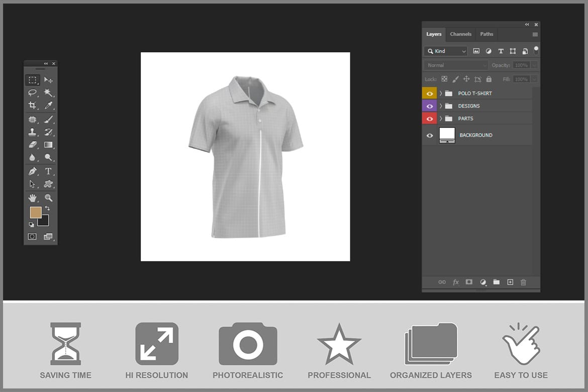Lock image pixels with brush icon
This screenshot has width=588, height=392.
pyautogui.click(x=455, y=79)
